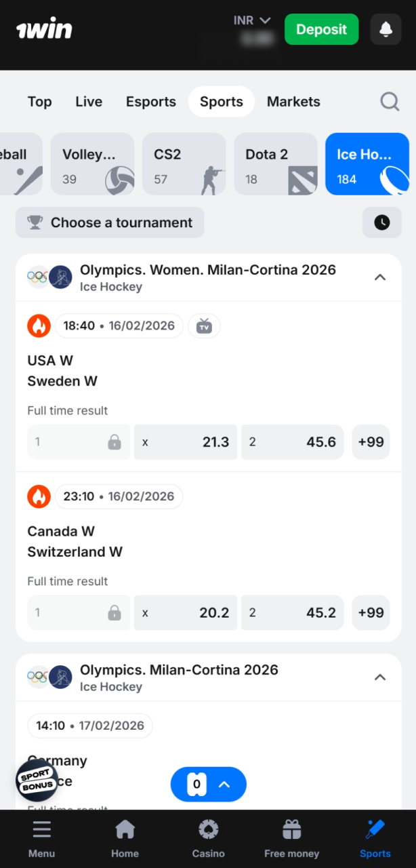This screenshot has height=868, width=416.
Task: Open the Choose a tournament selector
Action: click(x=109, y=222)
